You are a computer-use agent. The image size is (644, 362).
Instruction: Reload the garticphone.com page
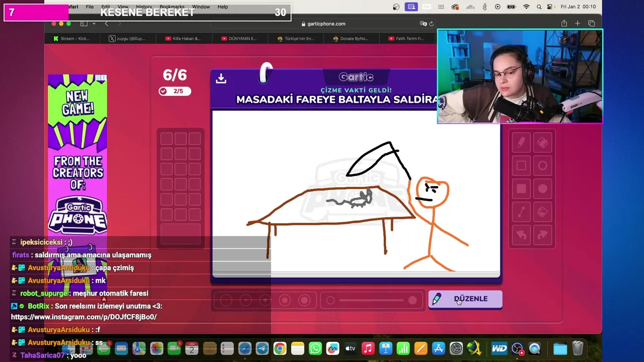click(431, 24)
